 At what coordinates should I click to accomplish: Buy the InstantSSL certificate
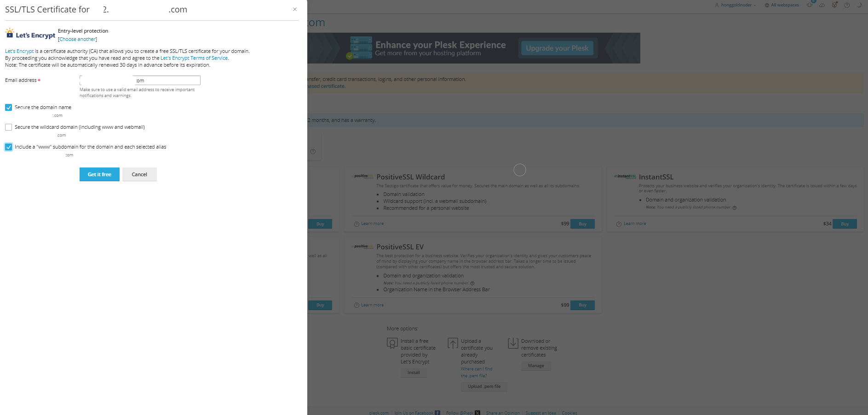pos(845,224)
